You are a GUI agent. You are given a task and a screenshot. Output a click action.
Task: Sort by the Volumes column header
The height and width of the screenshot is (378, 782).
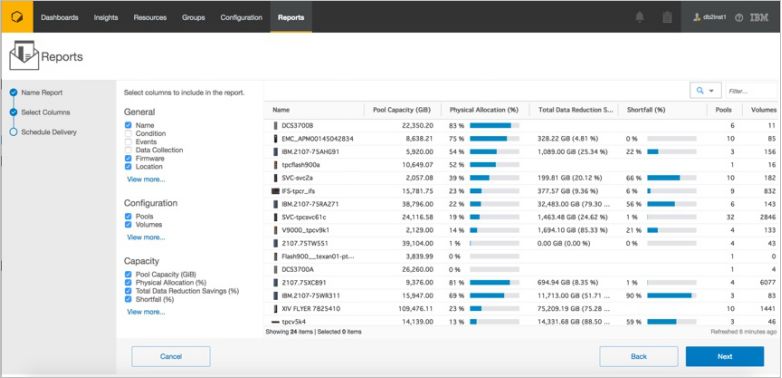(x=763, y=110)
